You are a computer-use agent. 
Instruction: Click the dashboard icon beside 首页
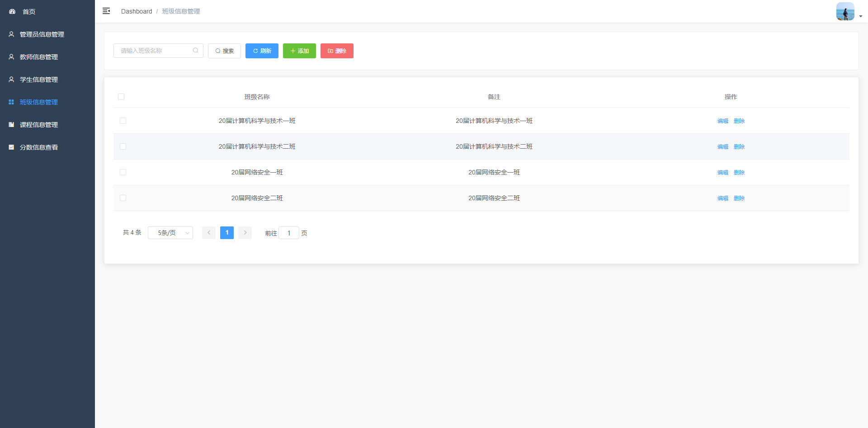12,11
